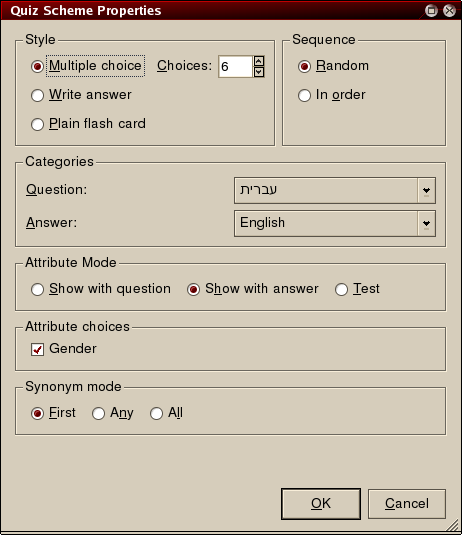Expand the Answer category dropdown arrow
Screen dimensions: 462x535
pos(426,223)
